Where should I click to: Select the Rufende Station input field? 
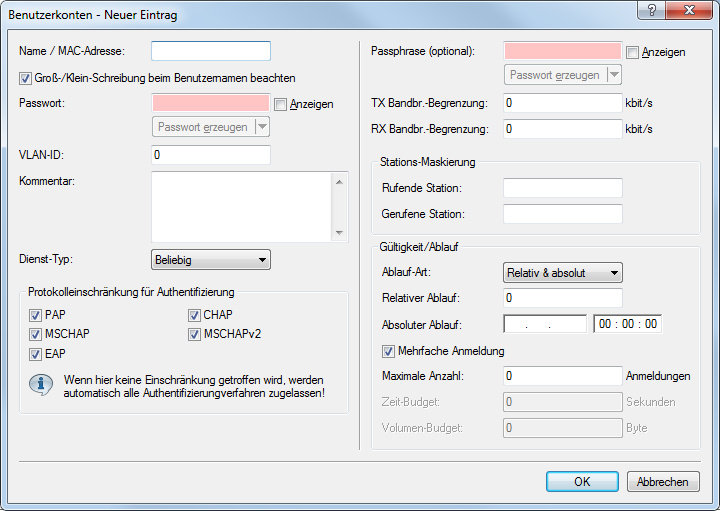tap(562, 188)
